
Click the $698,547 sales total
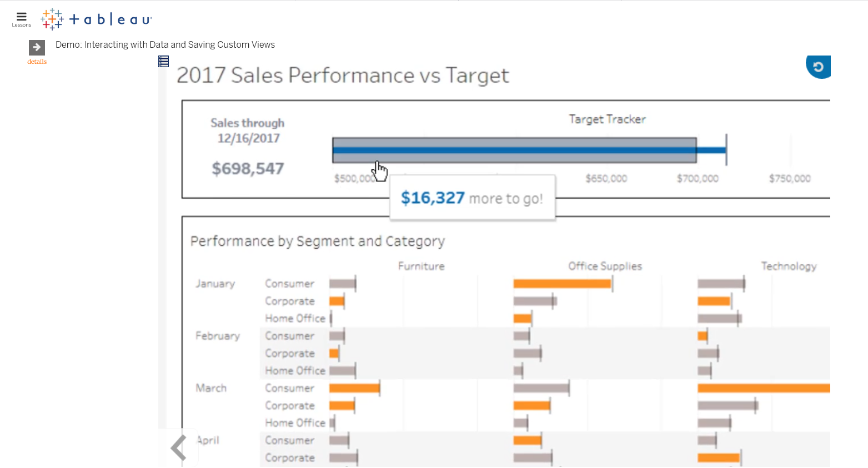248,168
